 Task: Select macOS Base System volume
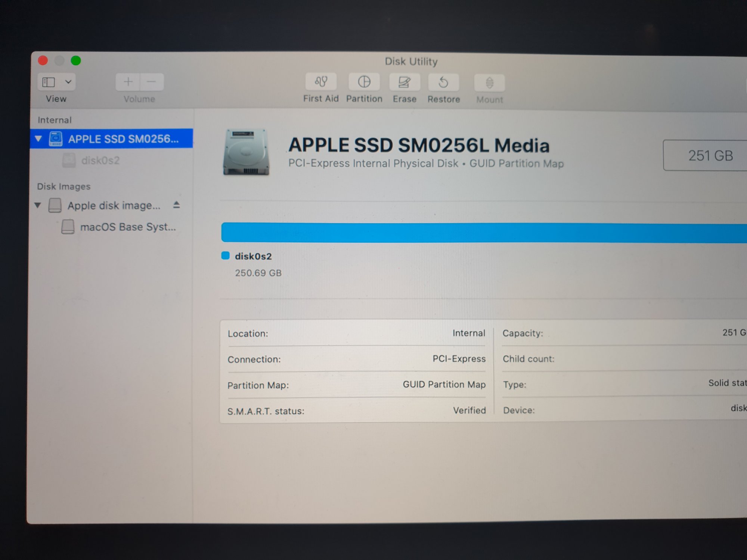point(128,227)
